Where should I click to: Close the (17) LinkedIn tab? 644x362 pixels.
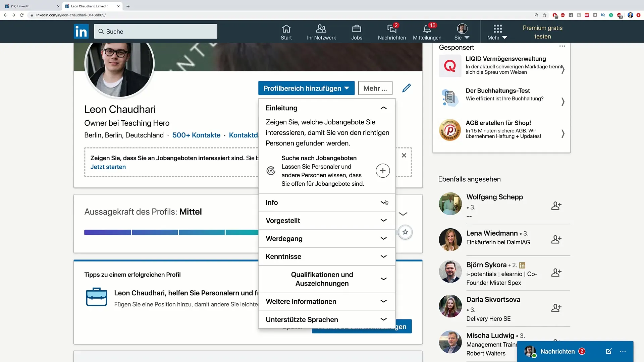(x=58, y=6)
